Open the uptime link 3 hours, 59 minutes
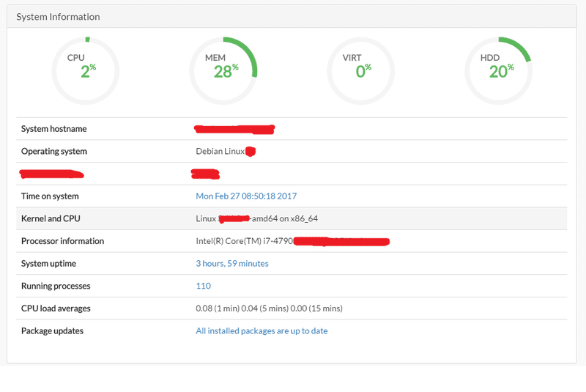The width and height of the screenshot is (586, 392). click(x=232, y=264)
